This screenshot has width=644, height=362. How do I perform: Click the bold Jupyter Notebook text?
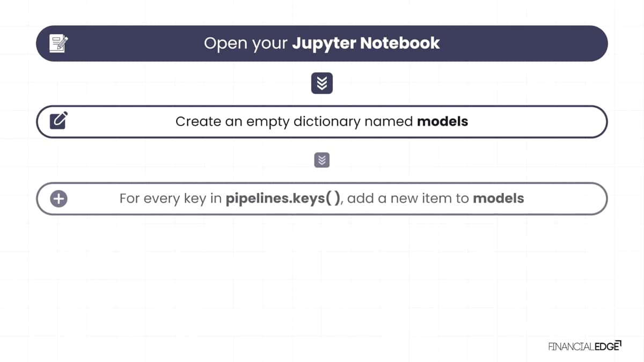pos(366,43)
